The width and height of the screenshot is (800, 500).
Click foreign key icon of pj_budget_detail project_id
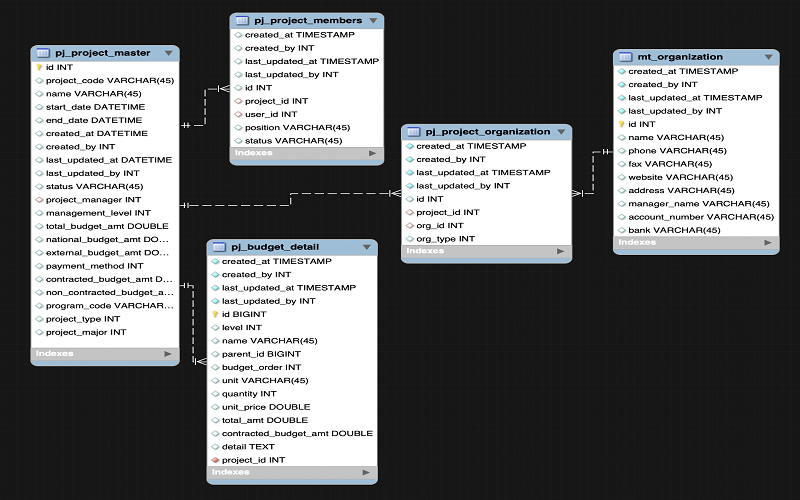coord(215,460)
